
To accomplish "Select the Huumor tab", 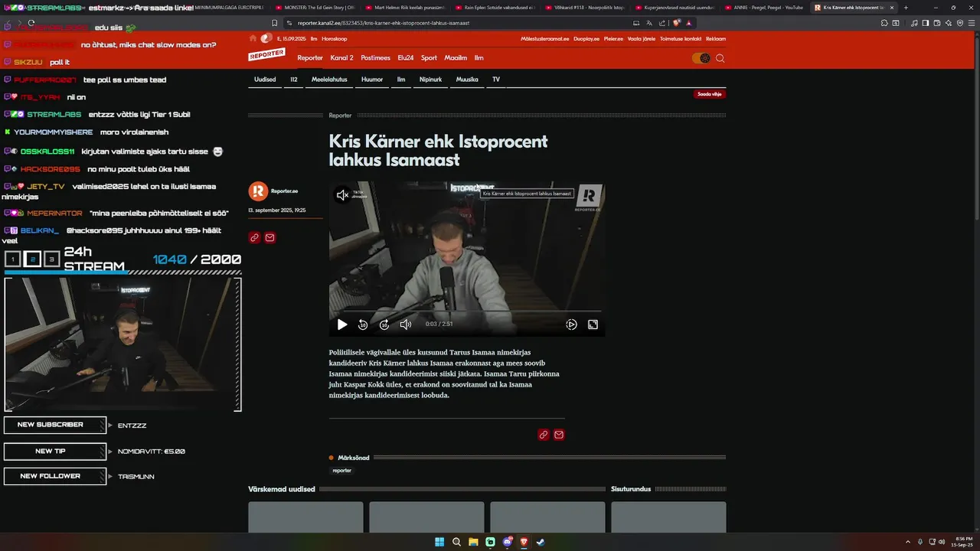I will pos(372,80).
